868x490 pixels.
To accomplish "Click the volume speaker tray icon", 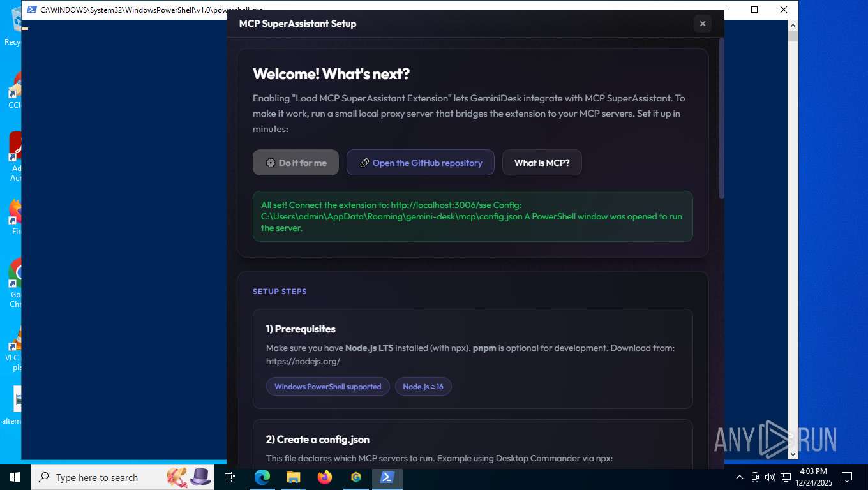I will pyautogui.click(x=770, y=477).
